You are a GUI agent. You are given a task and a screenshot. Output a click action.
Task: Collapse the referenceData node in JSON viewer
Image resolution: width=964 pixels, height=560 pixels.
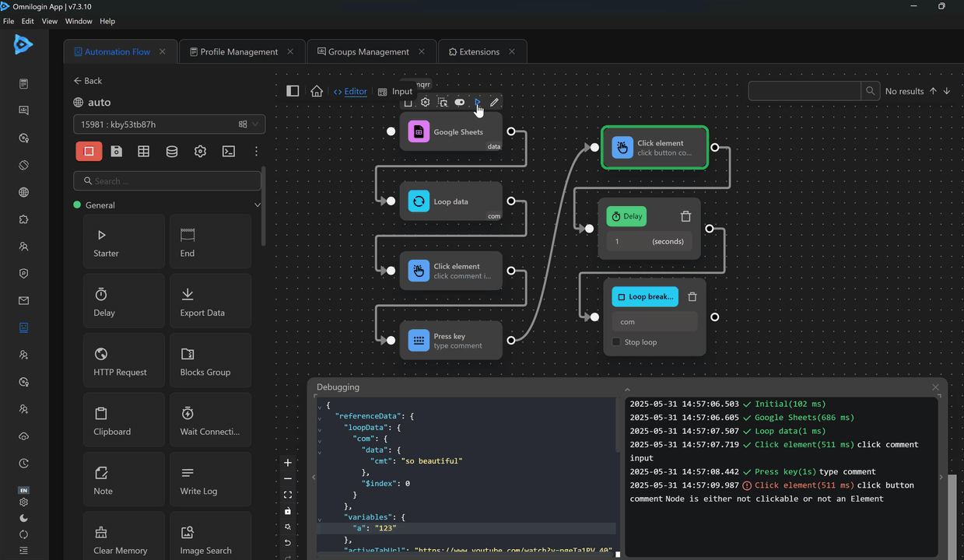pyautogui.click(x=320, y=417)
